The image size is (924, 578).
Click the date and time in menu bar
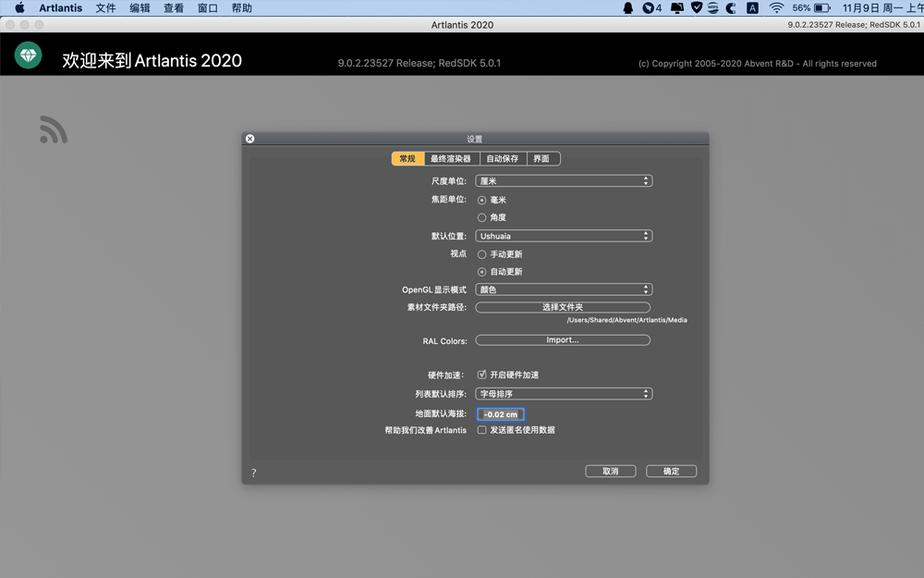click(x=882, y=7)
